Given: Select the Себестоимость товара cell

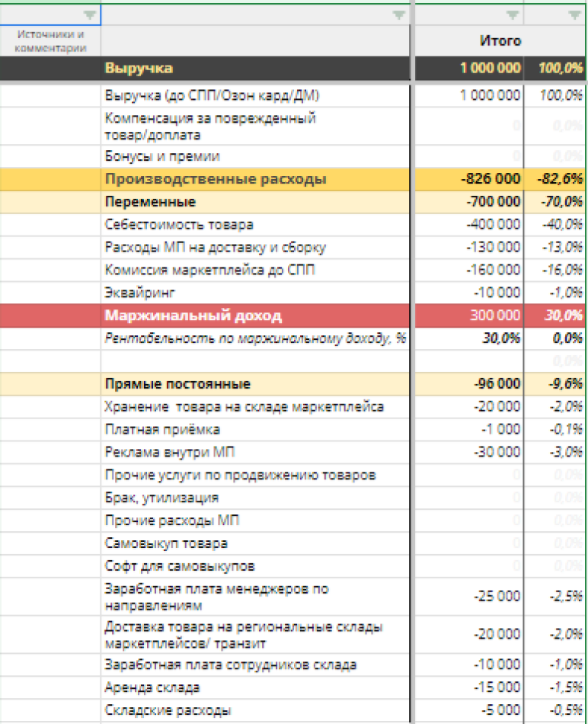Looking at the screenshot, I should pos(179,225).
